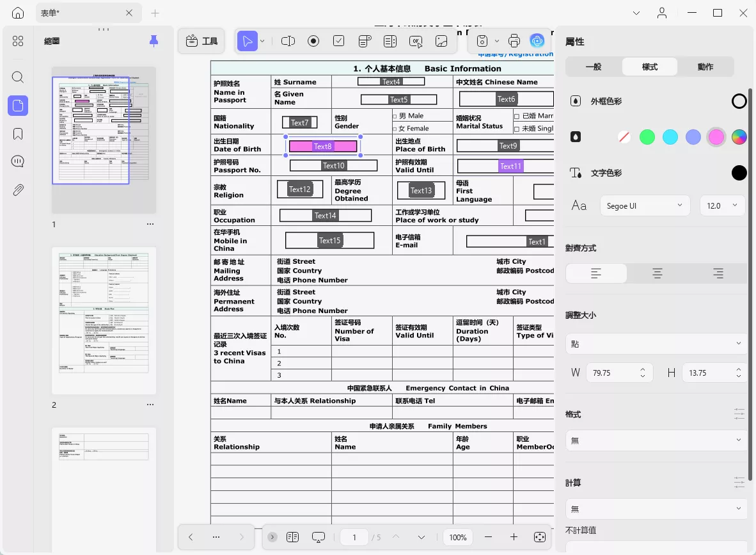756x555 pixels.
Task: Select the dropdown list form tool
Action: [365, 41]
